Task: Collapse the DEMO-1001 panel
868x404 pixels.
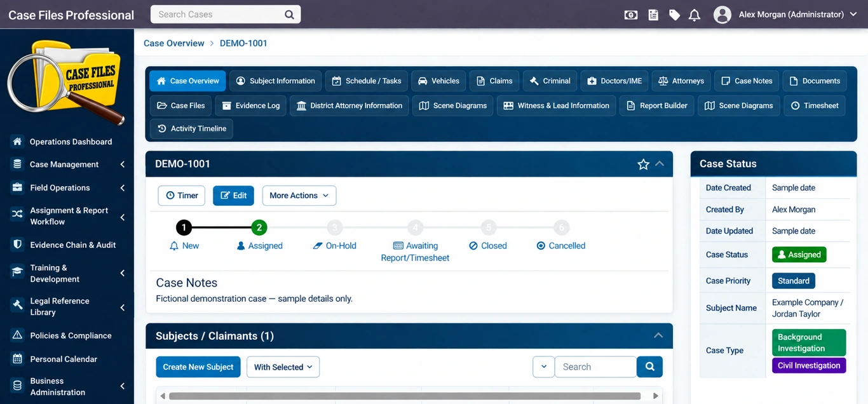Action: coord(660,164)
